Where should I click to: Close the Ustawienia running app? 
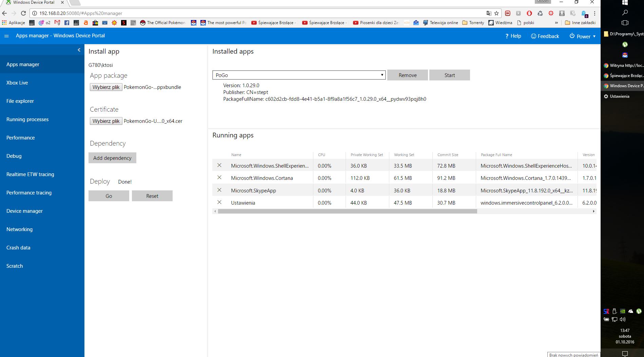pos(219,202)
